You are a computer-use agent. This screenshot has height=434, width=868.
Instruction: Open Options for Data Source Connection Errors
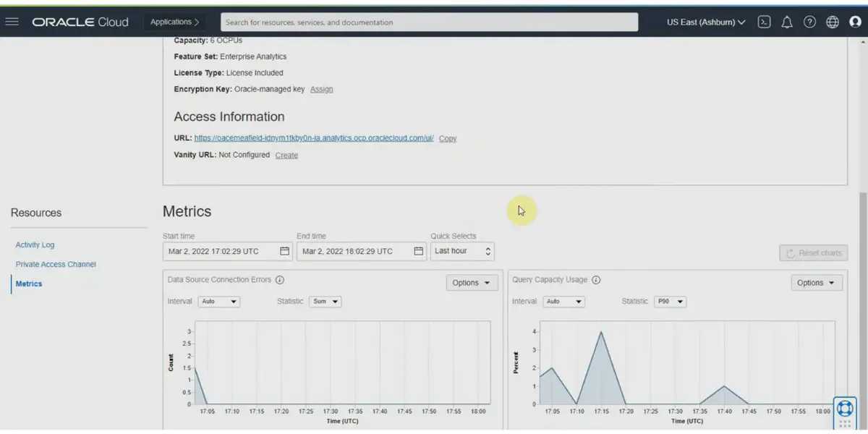(472, 283)
